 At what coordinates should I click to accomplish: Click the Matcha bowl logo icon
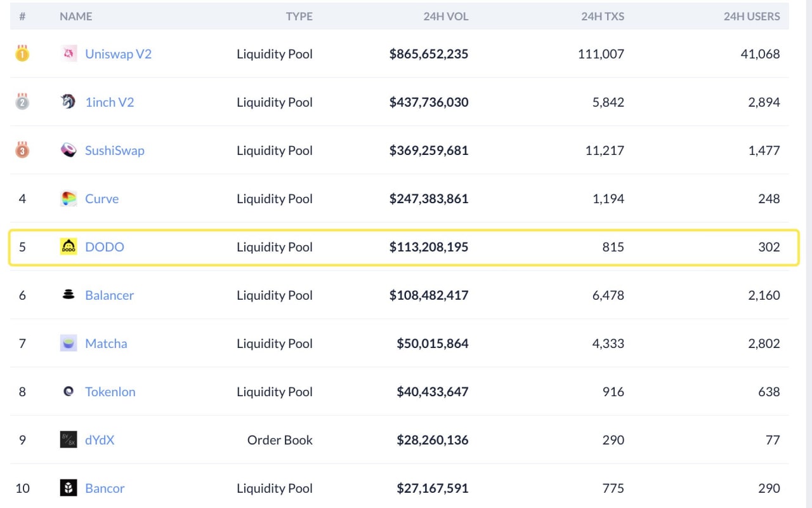pos(69,343)
